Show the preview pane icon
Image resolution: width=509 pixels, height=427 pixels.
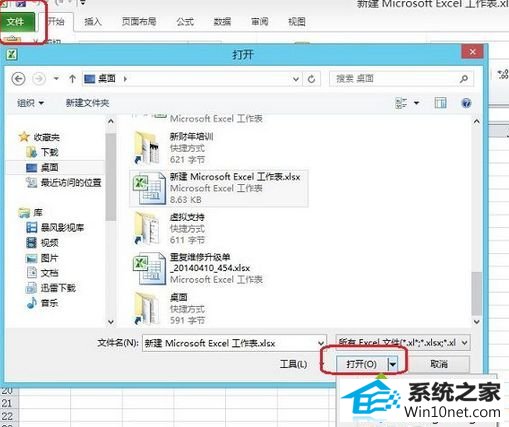(440, 103)
